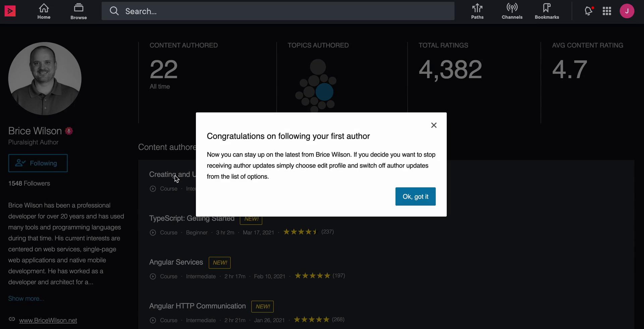Click the Creating and U... course title

tap(172, 175)
